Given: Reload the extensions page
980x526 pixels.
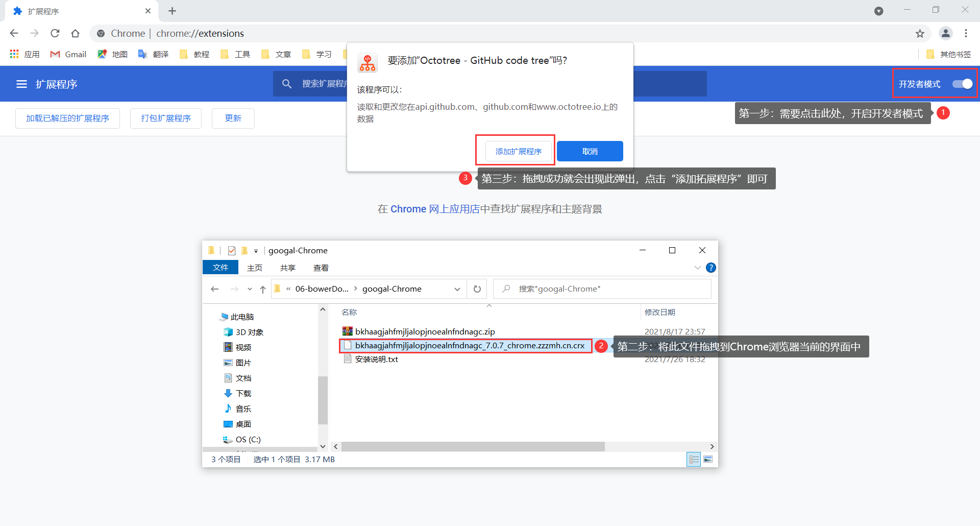Looking at the screenshot, I should point(55,33).
